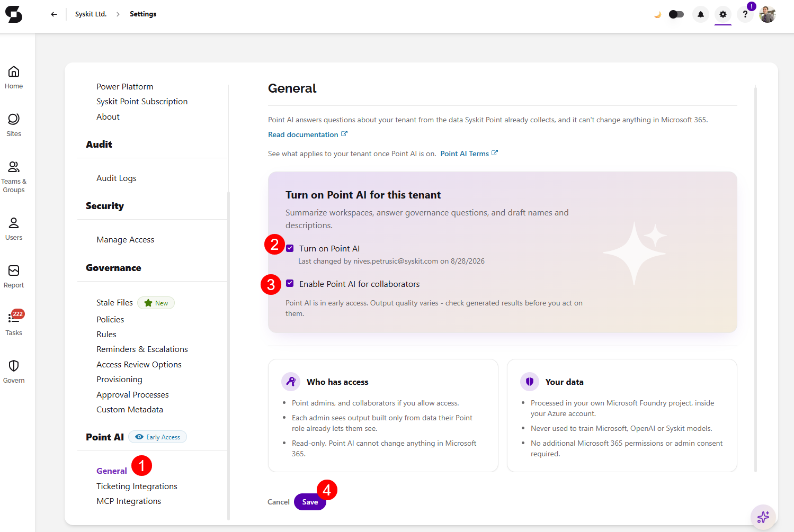794x532 pixels.
Task: Click the moon icon by the theme switch
Action: [657, 14]
